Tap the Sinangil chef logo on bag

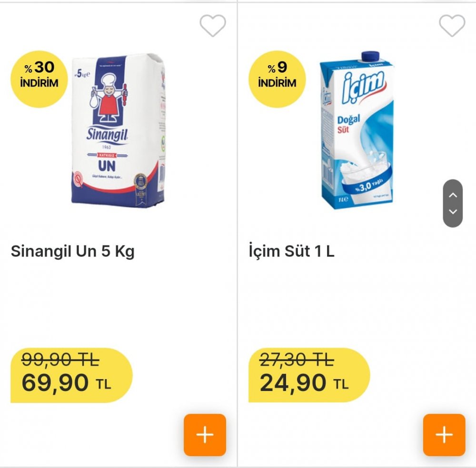coord(108,98)
